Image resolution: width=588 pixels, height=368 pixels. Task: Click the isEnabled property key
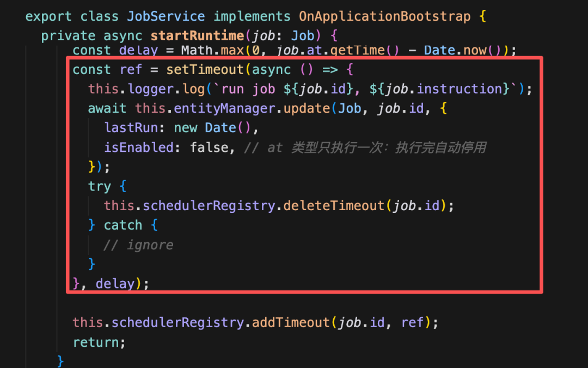click(x=139, y=148)
